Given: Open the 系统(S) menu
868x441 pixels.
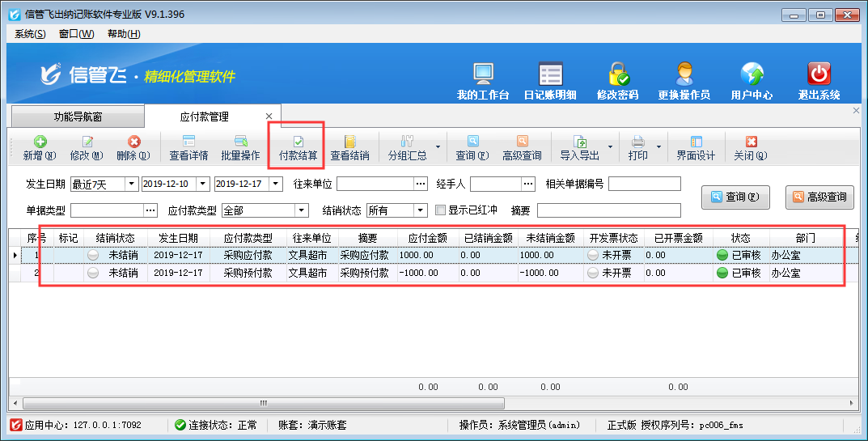Looking at the screenshot, I should click(x=30, y=34).
